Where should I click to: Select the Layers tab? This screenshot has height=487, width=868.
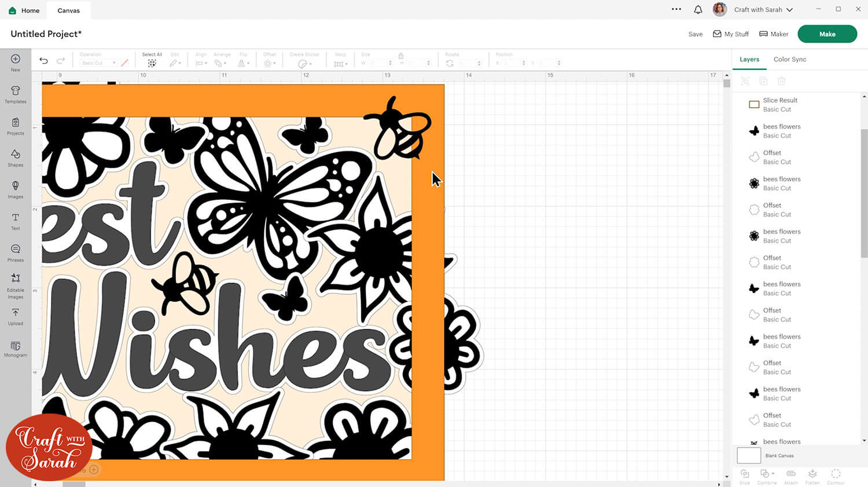point(749,59)
